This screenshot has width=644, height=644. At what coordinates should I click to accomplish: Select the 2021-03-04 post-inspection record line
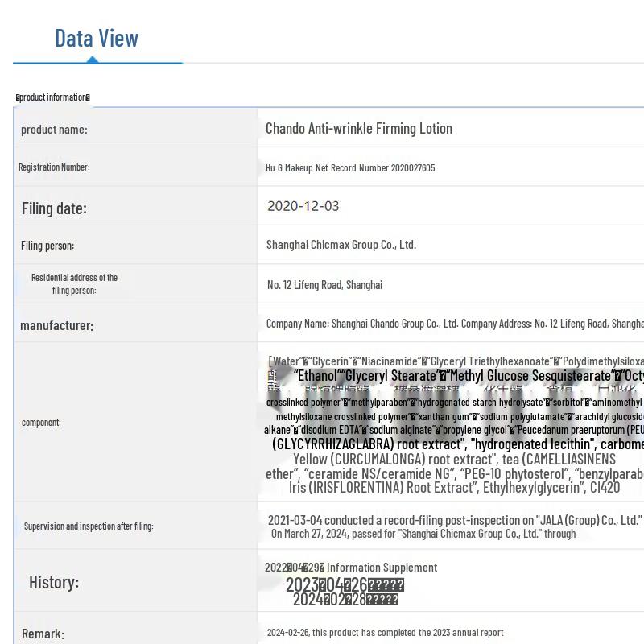455,520
